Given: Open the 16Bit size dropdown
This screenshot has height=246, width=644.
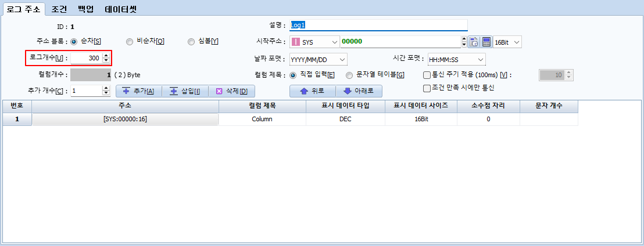Looking at the screenshot, I should pyautogui.click(x=507, y=42).
